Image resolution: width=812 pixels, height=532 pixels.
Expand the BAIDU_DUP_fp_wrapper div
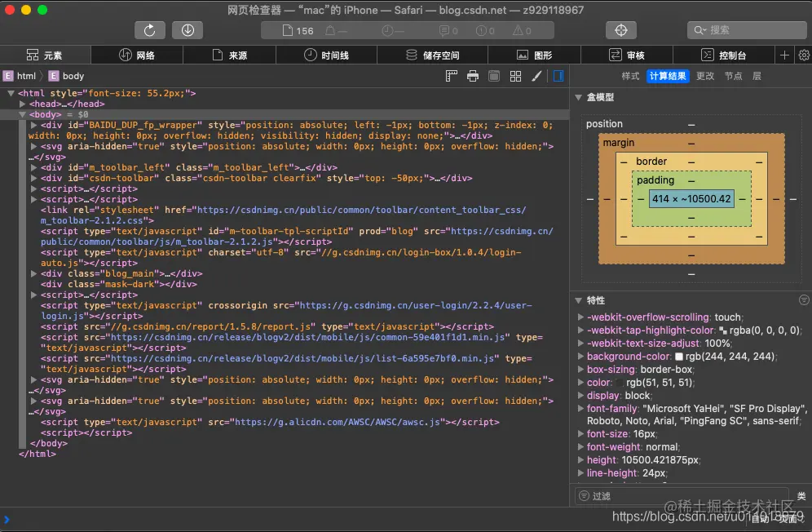pos(33,125)
